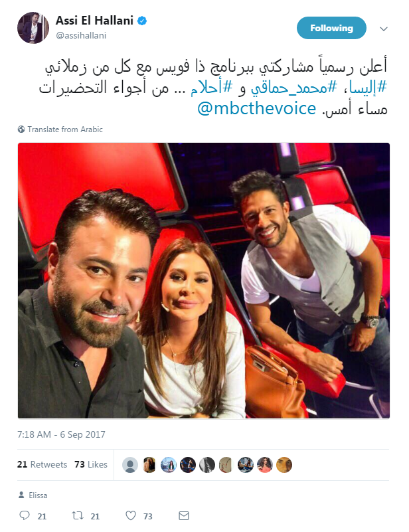Click Translate from Arabic
Viewport: 409px width, 532px height.
pos(65,130)
